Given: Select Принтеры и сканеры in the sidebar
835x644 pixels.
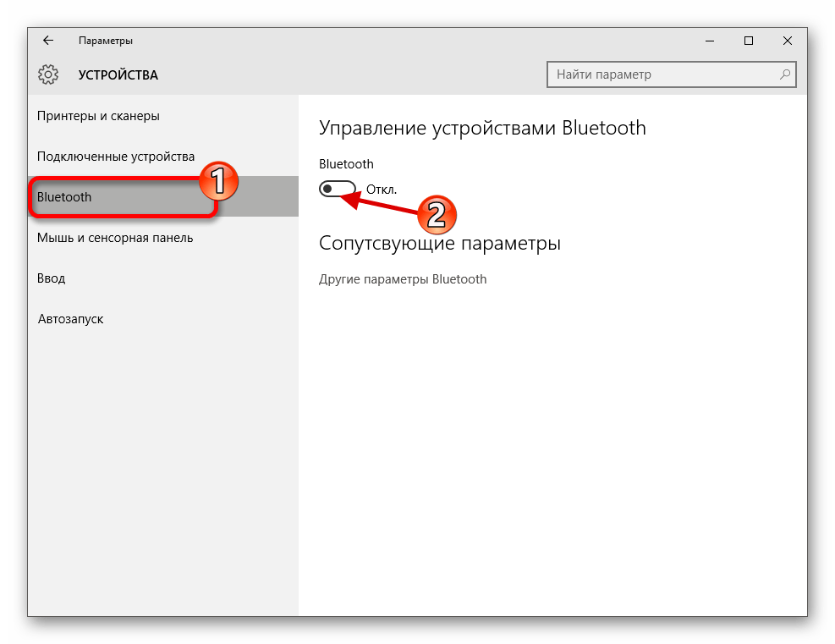Looking at the screenshot, I should [x=100, y=116].
